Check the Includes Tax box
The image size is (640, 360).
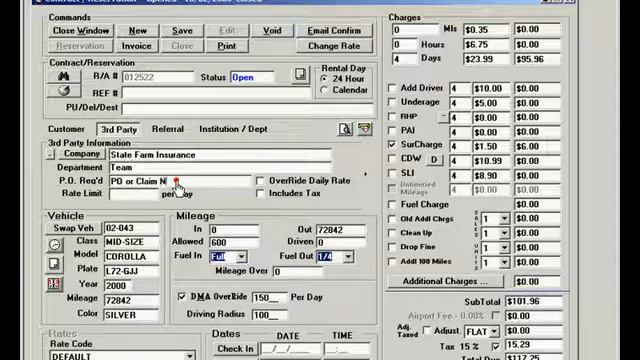(x=260, y=193)
